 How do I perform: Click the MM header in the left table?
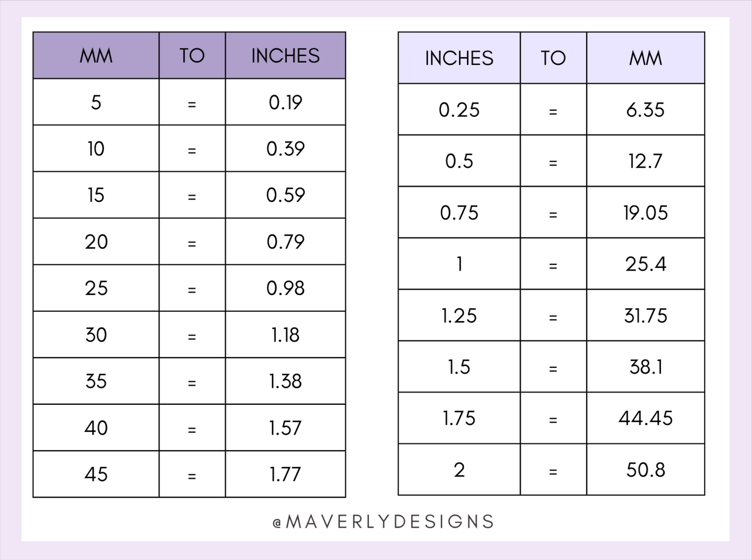click(x=96, y=56)
